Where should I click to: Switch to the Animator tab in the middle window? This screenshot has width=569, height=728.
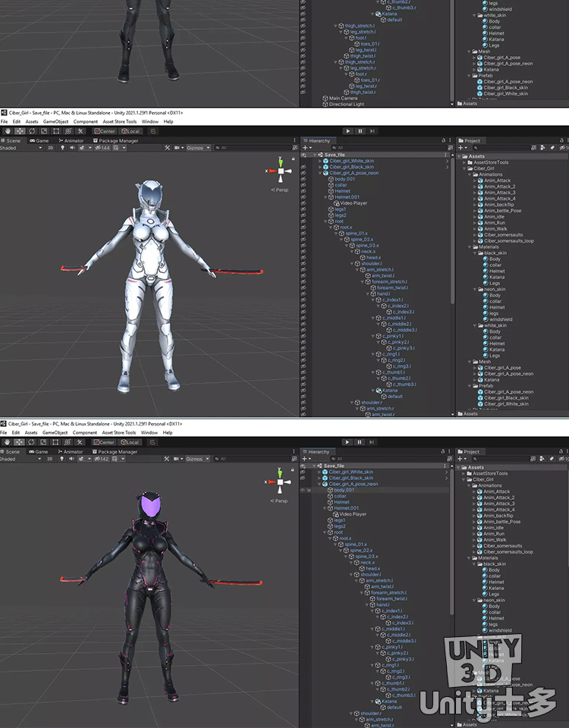point(71,141)
